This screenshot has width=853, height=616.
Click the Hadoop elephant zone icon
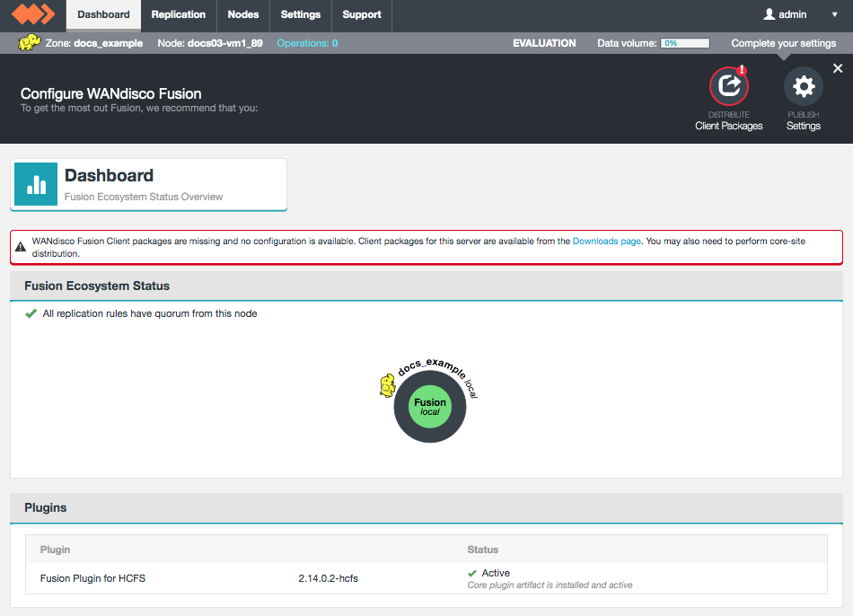coord(29,42)
